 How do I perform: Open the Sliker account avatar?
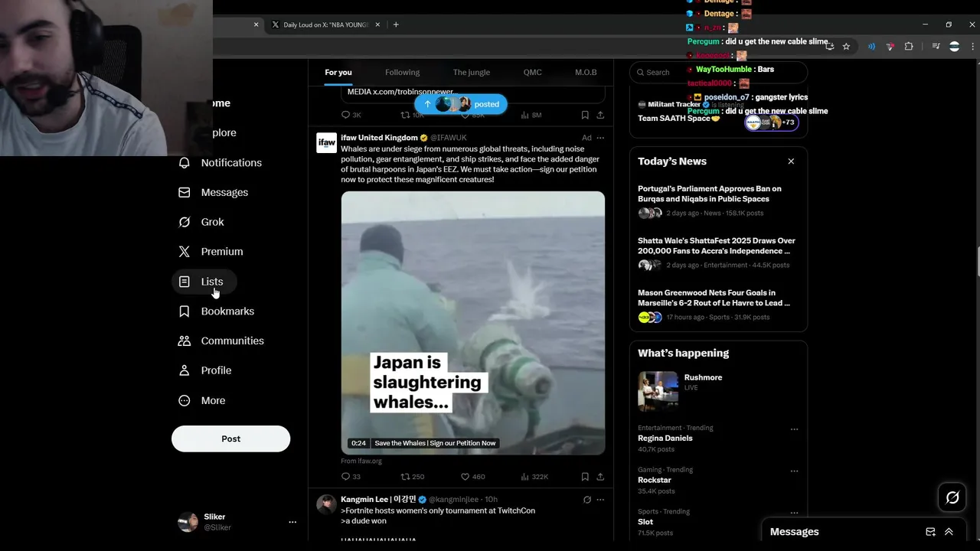pos(188,522)
